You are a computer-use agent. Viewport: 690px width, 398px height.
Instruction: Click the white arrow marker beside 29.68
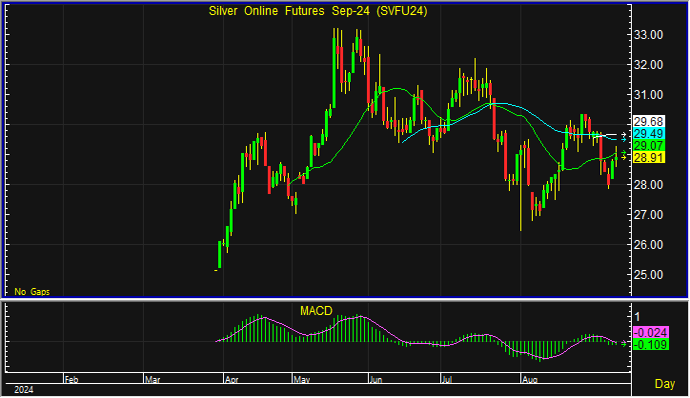(x=624, y=134)
